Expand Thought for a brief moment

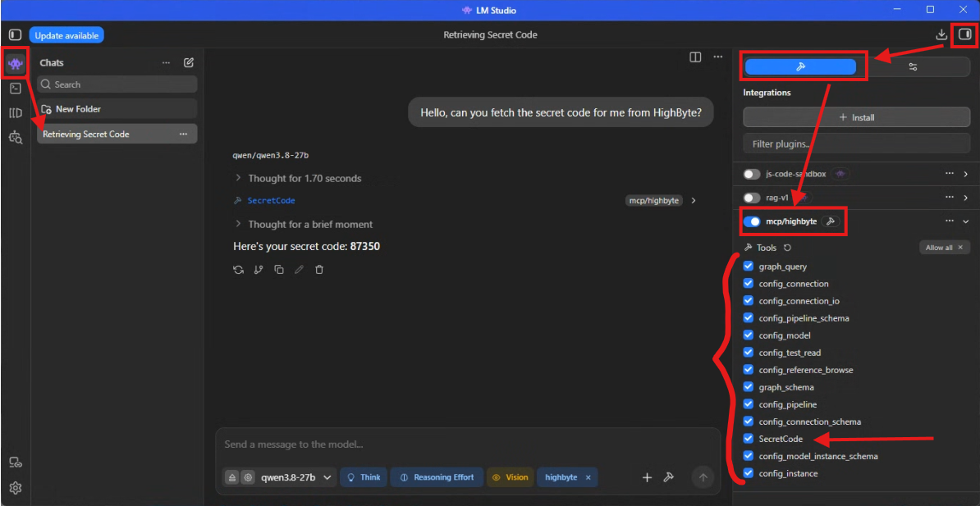pos(304,224)
